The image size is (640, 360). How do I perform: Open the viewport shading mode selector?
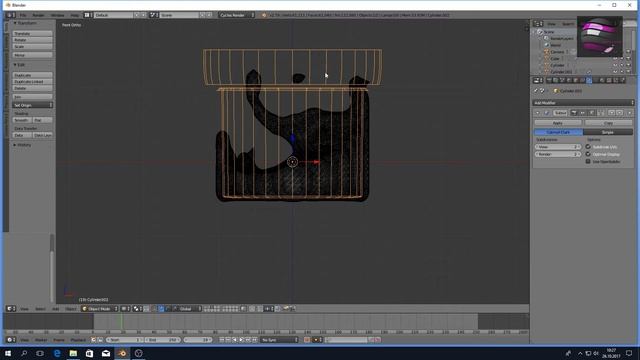pos(125,309)
